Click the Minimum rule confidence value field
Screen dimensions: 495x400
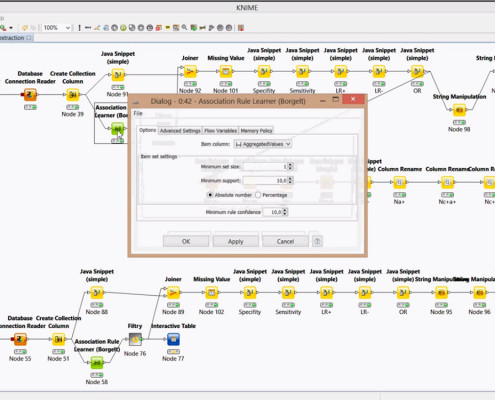tap(272, 212)
